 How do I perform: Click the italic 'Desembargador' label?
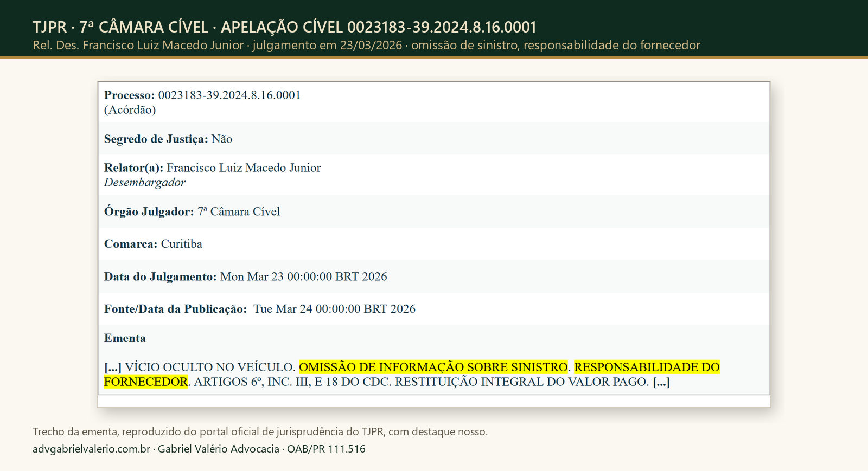[145, 183]
